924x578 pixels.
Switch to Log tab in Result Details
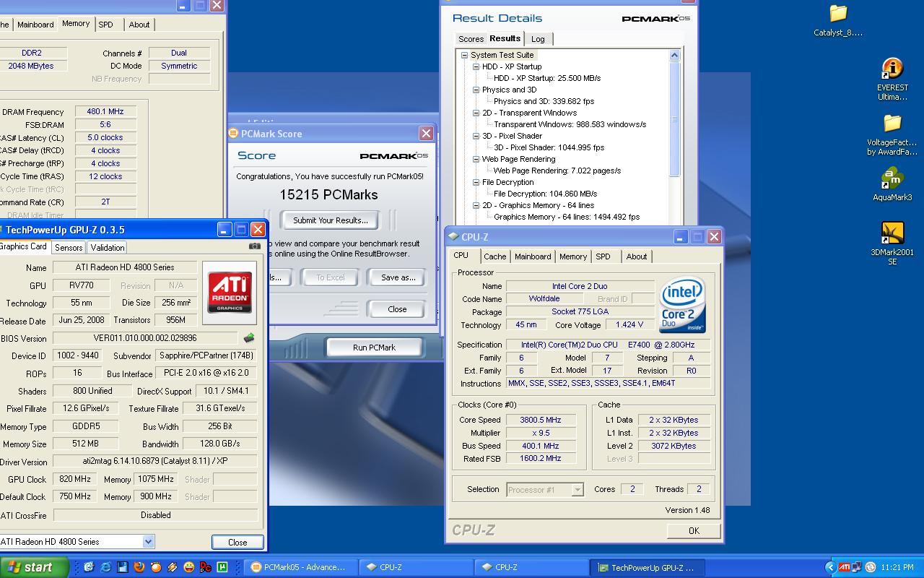[538, 39]
